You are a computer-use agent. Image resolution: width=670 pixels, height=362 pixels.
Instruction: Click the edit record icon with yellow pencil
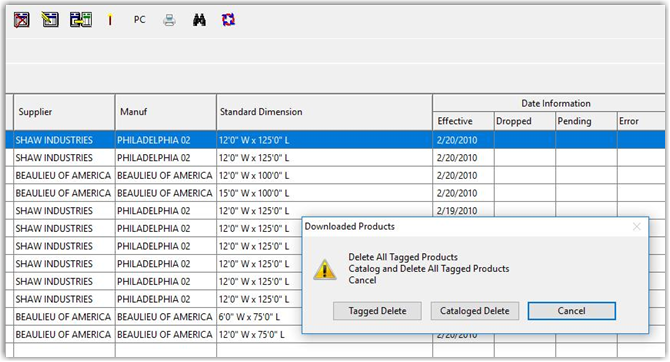pos(50,20)
